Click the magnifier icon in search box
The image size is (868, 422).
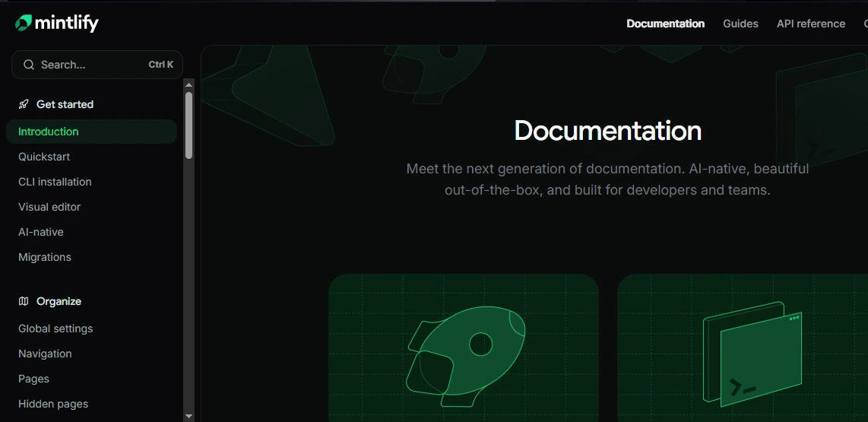pos(29,65)
